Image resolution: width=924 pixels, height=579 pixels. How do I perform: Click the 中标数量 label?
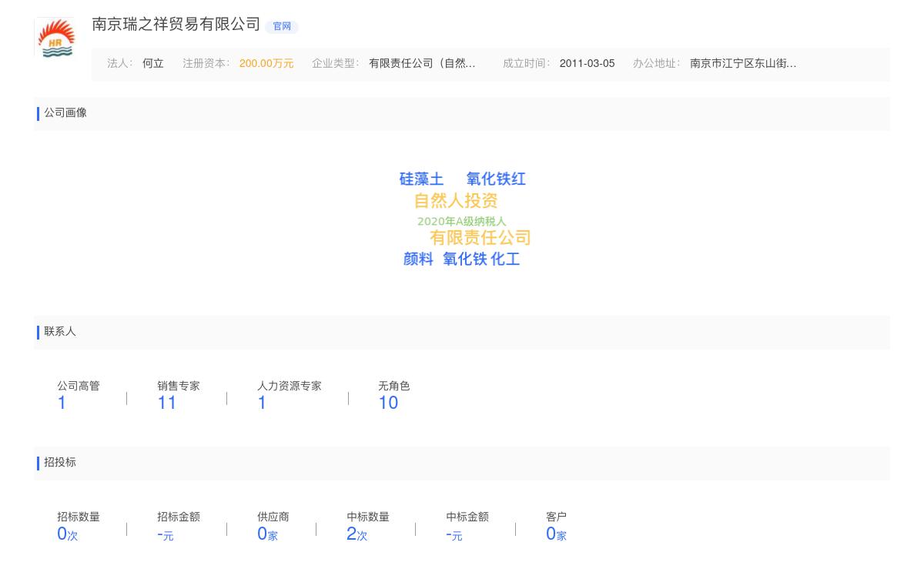click(x=368, y=517)
